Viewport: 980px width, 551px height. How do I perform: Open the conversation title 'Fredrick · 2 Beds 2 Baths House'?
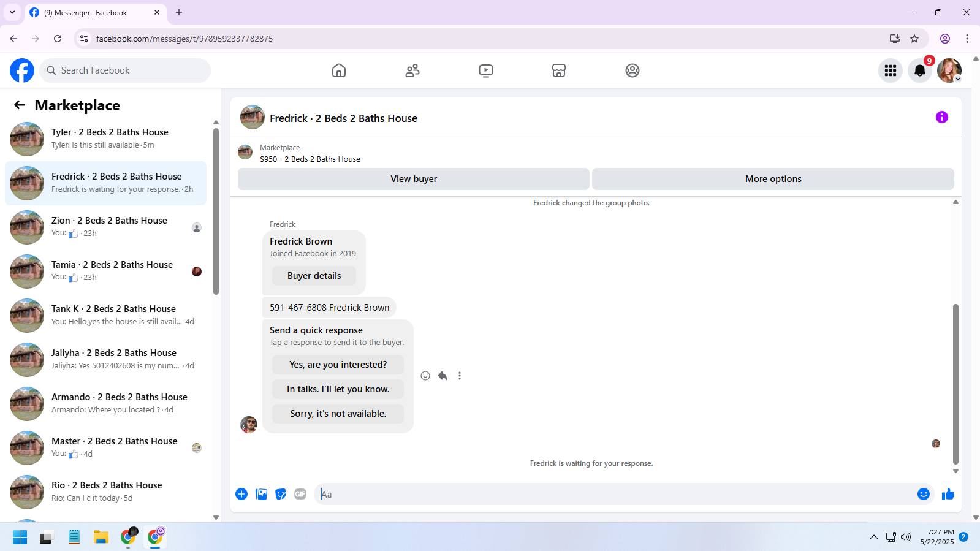[343, 118]
